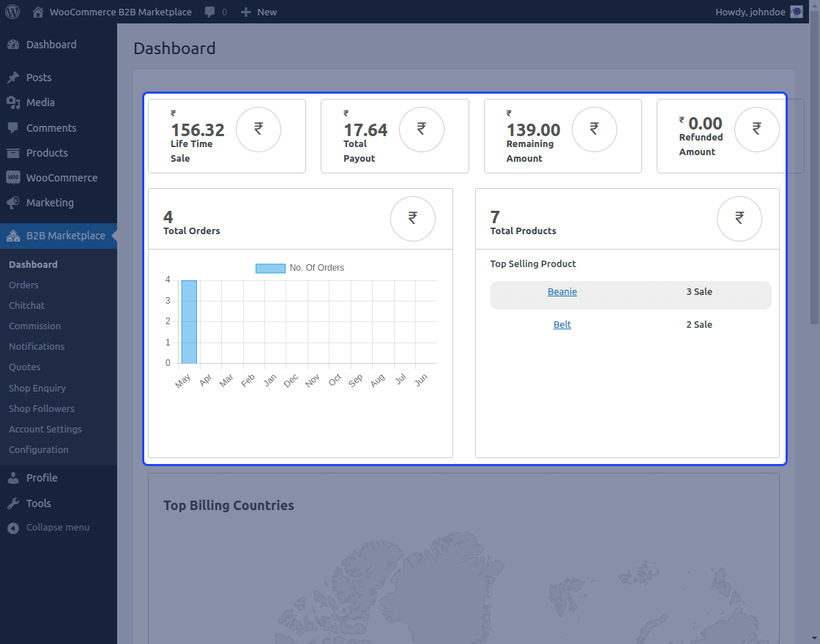
Task: Open Orders from the B2B Marketplace menu
Action: coord(22,285)
